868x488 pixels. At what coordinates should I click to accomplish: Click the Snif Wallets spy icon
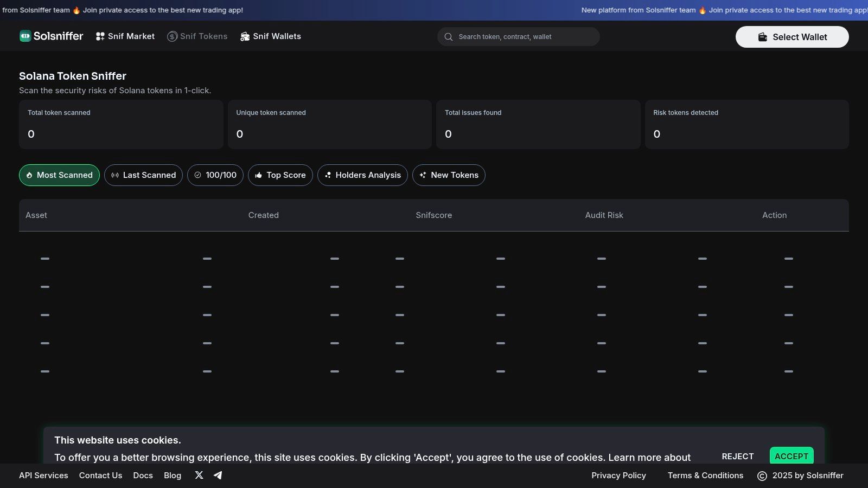[x=245, y=36]
